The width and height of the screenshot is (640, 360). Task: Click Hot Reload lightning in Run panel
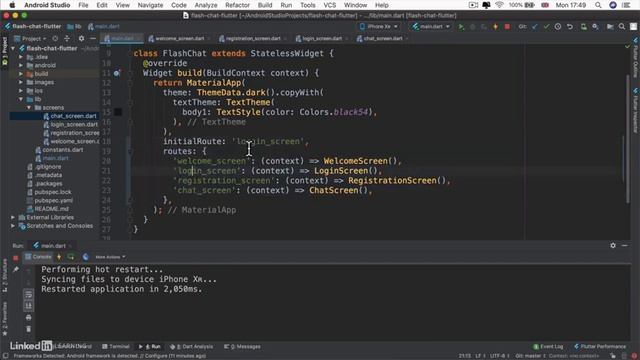[x=59, y=257]
